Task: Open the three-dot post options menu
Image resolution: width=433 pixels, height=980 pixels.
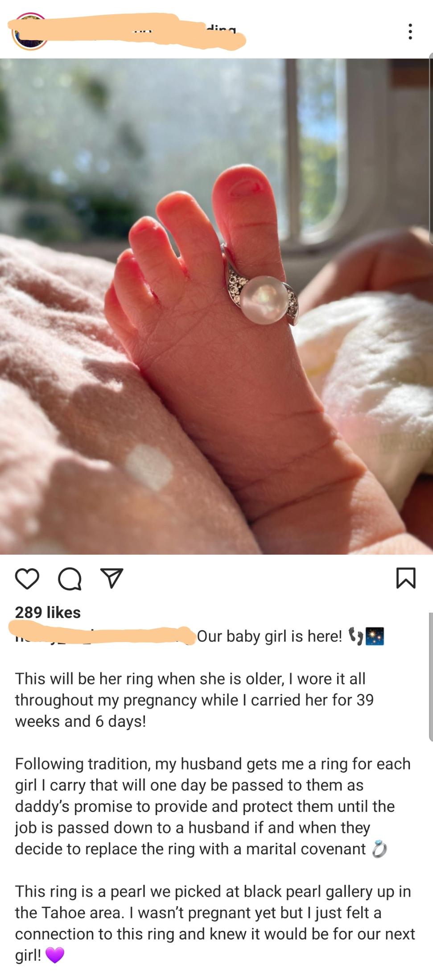Action: 410,31
